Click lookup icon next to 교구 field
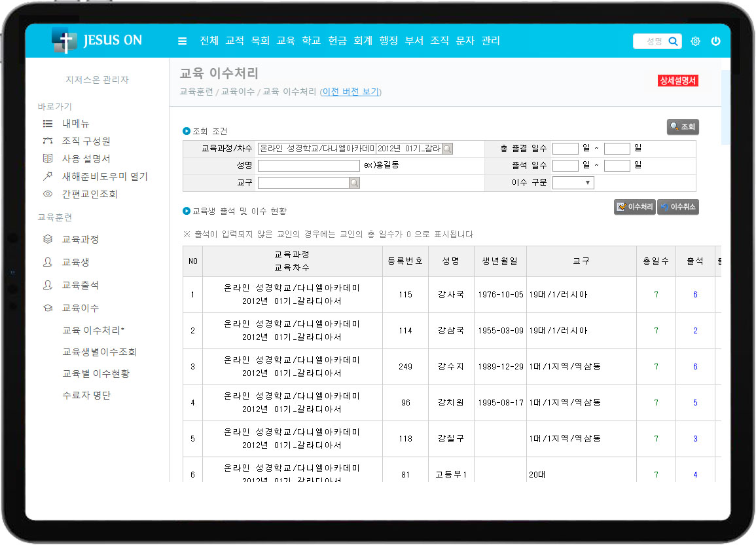Image resolution: width=756 pixels, height=545 pixels. point(354,183)
